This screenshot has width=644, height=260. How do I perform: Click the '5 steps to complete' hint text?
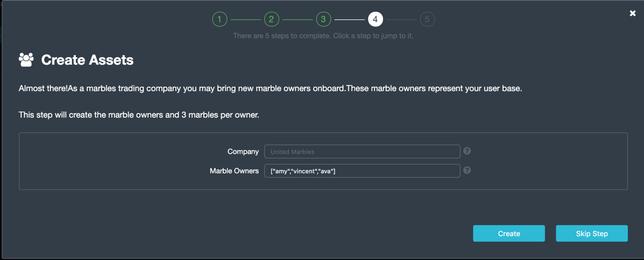coord(323,36)
